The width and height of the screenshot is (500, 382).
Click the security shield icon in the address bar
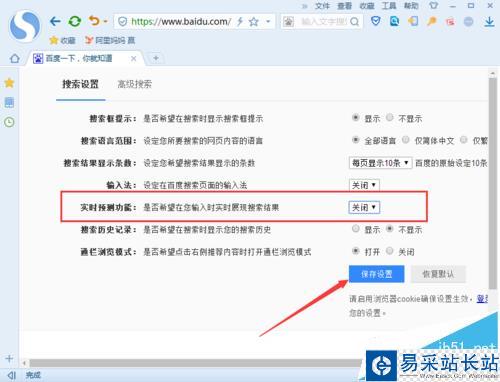click(x=123, y=22)
